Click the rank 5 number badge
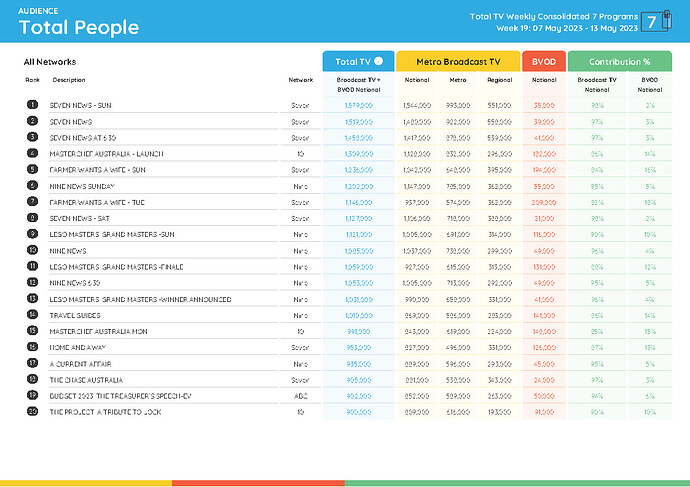The image size is (690, 487). (x=32, y=170)
